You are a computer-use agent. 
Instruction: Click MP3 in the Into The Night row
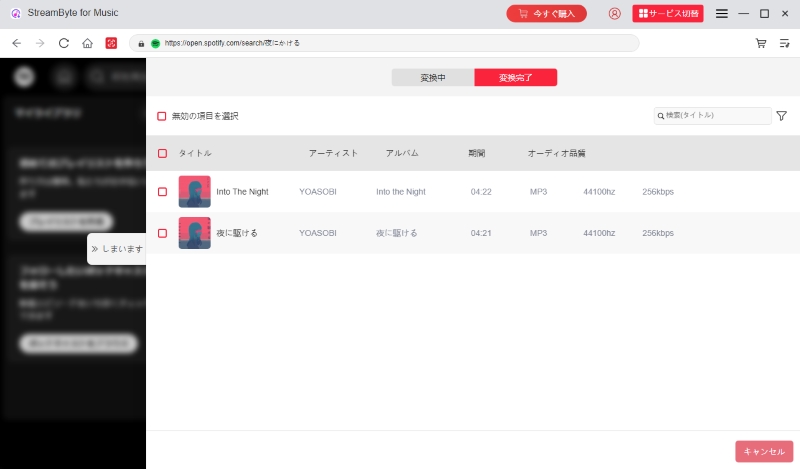538,192
